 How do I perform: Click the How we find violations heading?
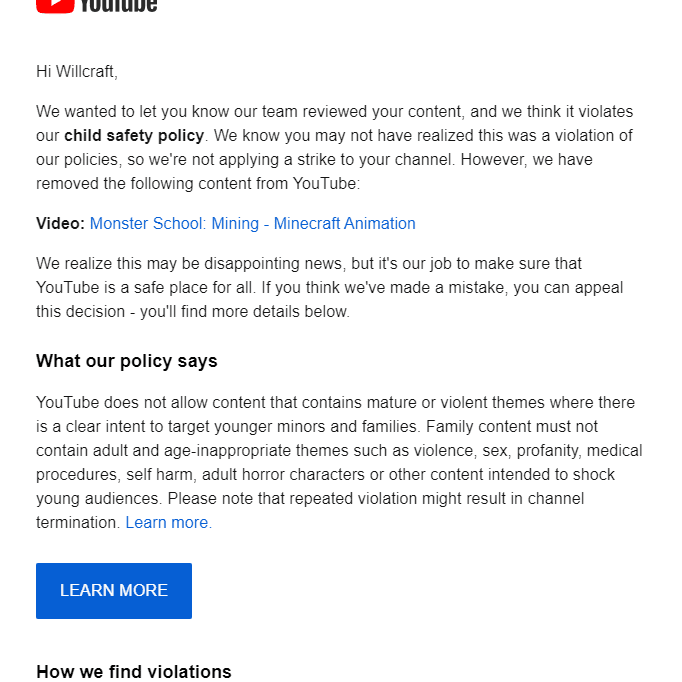tap(134, 672)
